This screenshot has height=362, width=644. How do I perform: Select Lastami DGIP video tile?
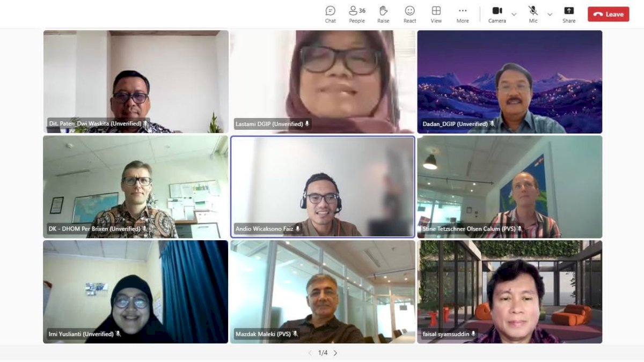click(323, 81)
